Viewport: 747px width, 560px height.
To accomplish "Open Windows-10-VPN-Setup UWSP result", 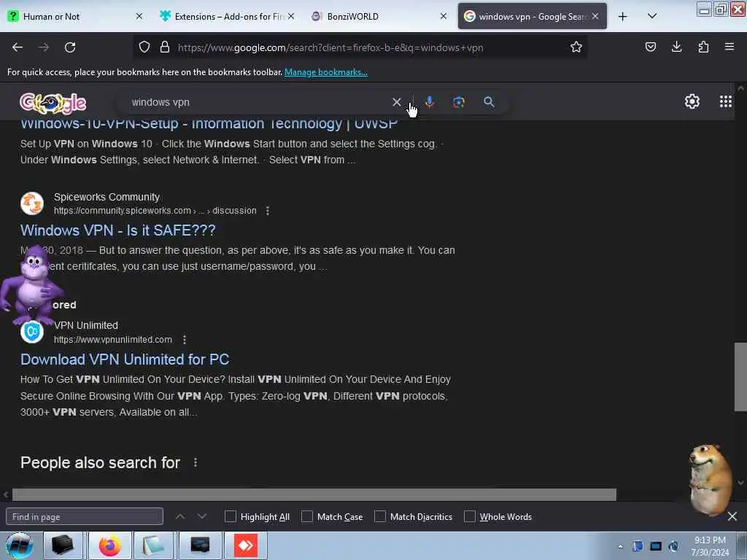I will point(209,124).
